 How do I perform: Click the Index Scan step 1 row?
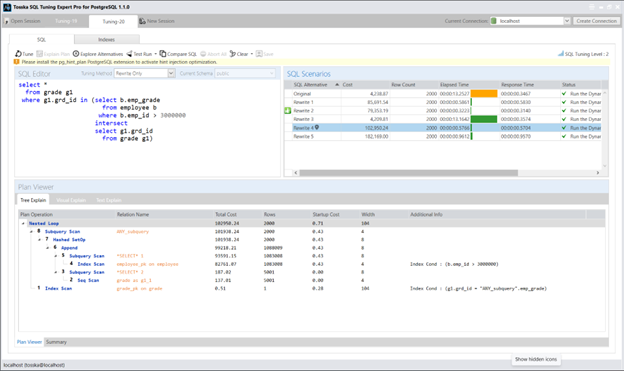tap(312, 288)
